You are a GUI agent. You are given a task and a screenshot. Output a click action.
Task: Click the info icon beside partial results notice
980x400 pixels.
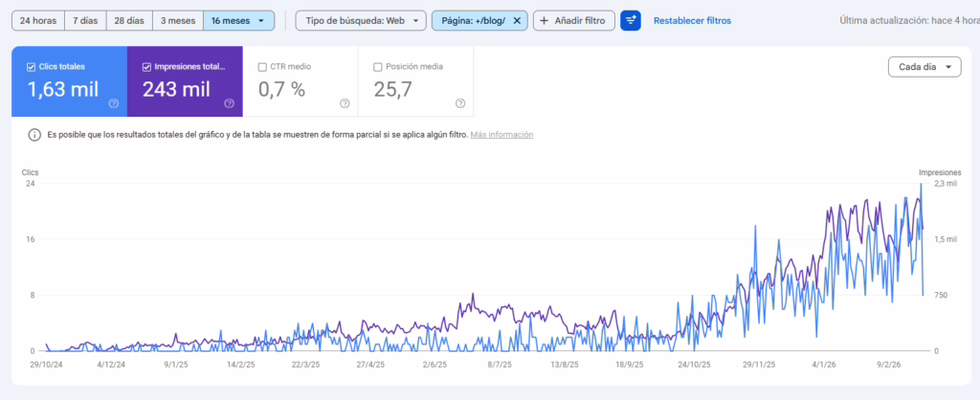34,135
